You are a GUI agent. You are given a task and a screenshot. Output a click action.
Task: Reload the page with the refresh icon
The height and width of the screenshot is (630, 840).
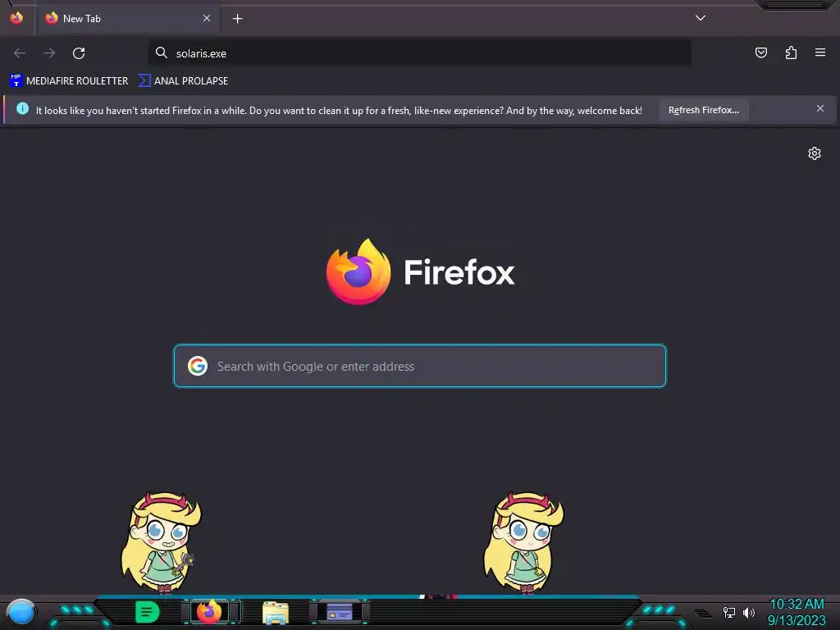tap(79, 53)
